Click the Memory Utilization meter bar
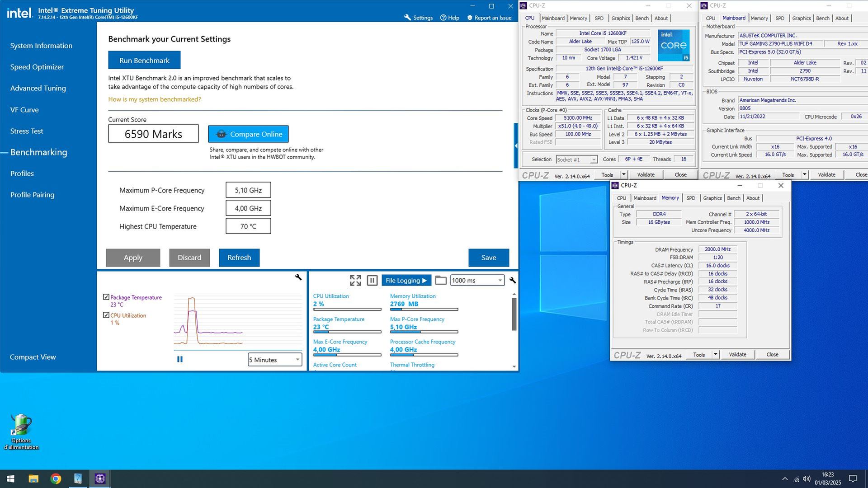Viewport: 868px width, 488px height. (x=424, y=310)
